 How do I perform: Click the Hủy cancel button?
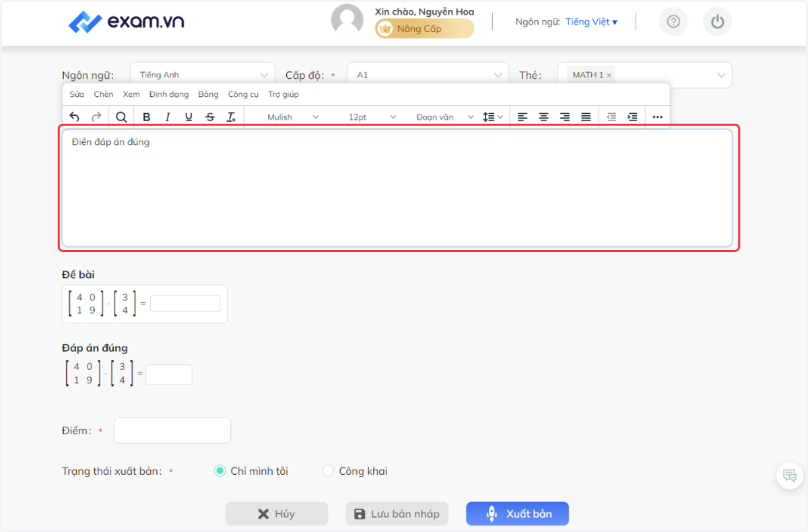(277, 514)
